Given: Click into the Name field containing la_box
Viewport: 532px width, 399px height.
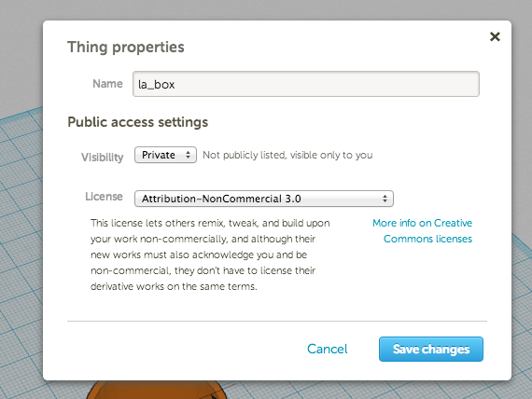Looking at the screenshot, I should (x=306, y=84).
